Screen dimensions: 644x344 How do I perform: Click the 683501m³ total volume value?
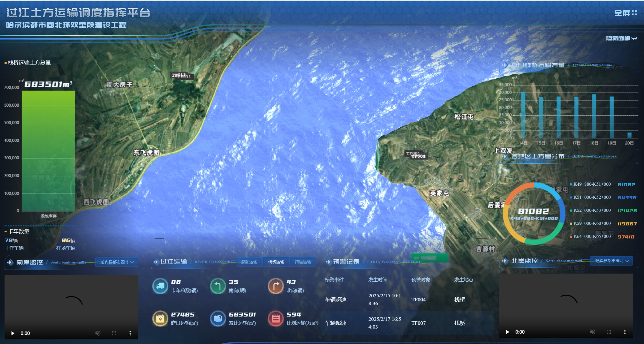pos(48,84)
